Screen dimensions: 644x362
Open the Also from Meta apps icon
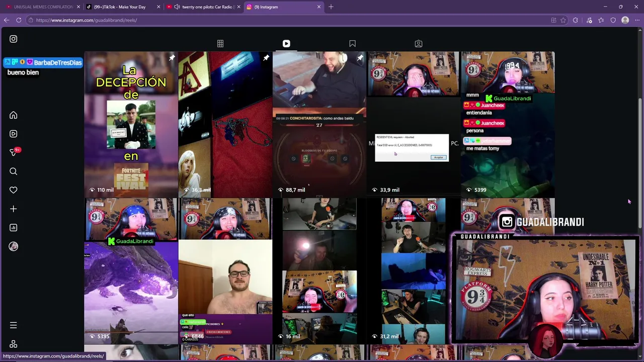[14, 344]
